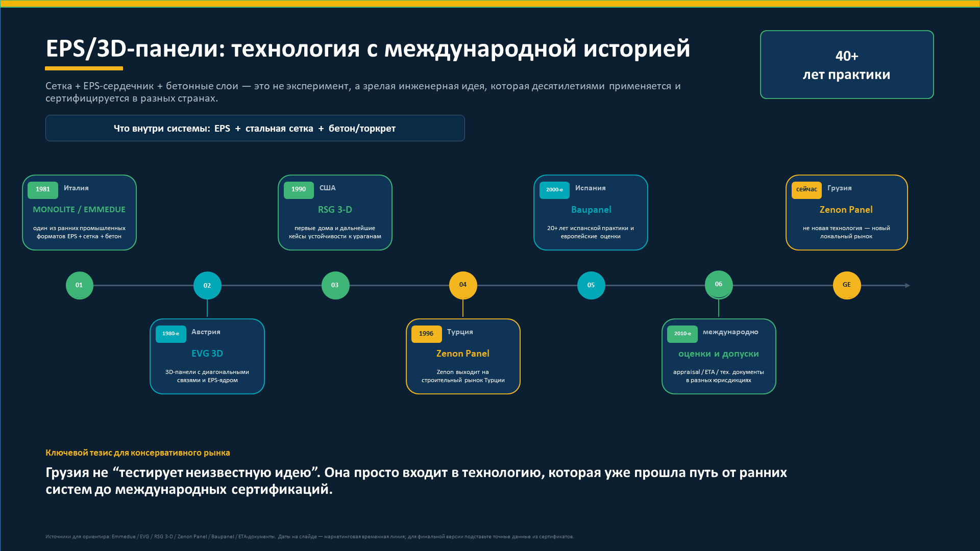Select the subtitle starting "Сетка + EPS-сердечник"
Screen dimensions: 980x551
(x=363, y=92)
